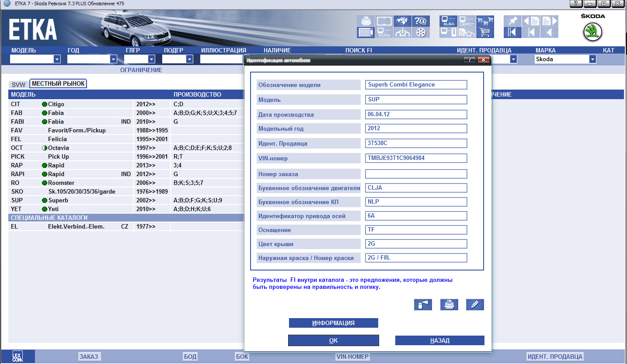Click VIN-НОМЕР in the bottom bar

click(x=352, y=357)
